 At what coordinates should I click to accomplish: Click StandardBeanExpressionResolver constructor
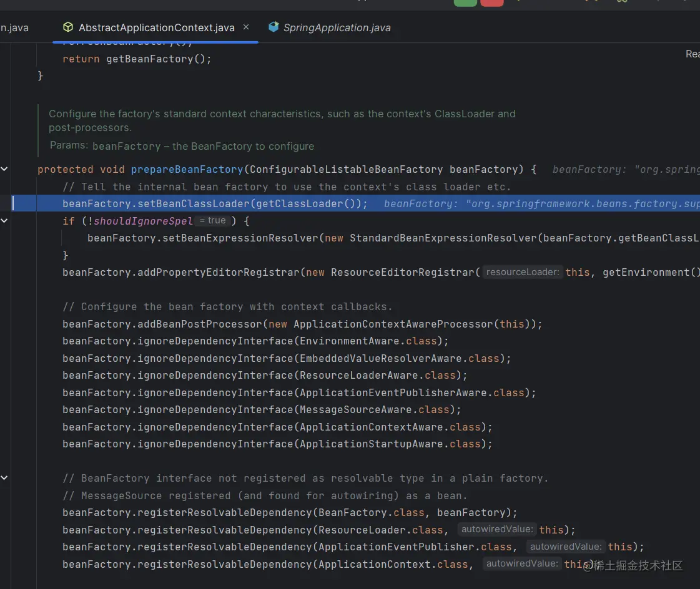443,238
